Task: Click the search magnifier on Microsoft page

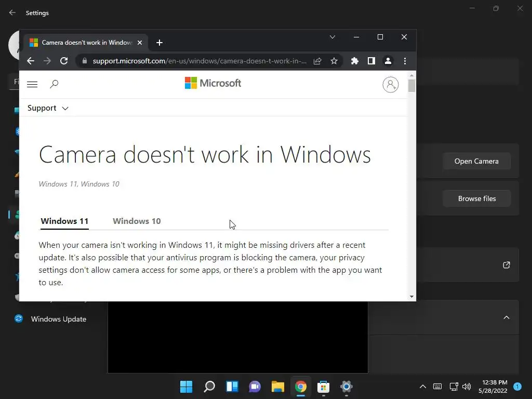Action: 54,84
